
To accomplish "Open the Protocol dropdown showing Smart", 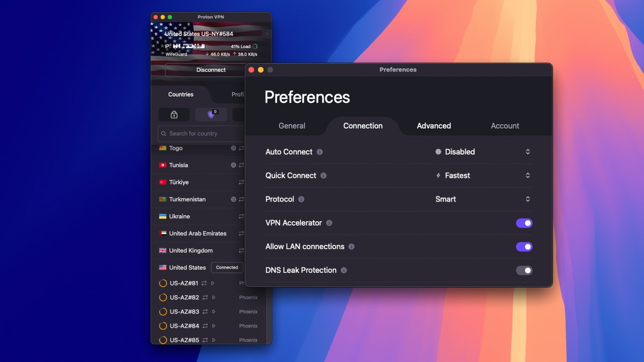I will 483,199.
